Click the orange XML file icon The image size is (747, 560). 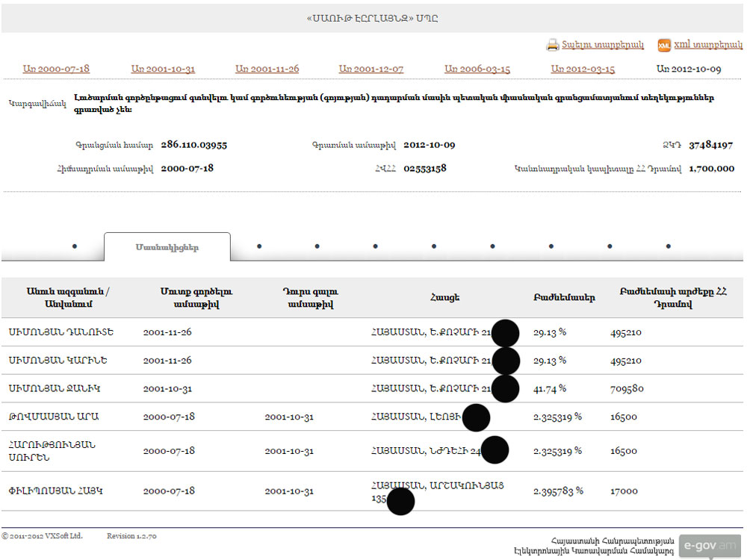663,45
